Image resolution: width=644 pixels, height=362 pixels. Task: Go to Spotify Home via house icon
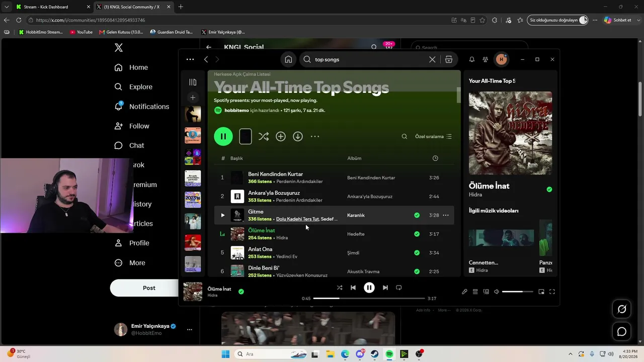(x=288, y=59)
